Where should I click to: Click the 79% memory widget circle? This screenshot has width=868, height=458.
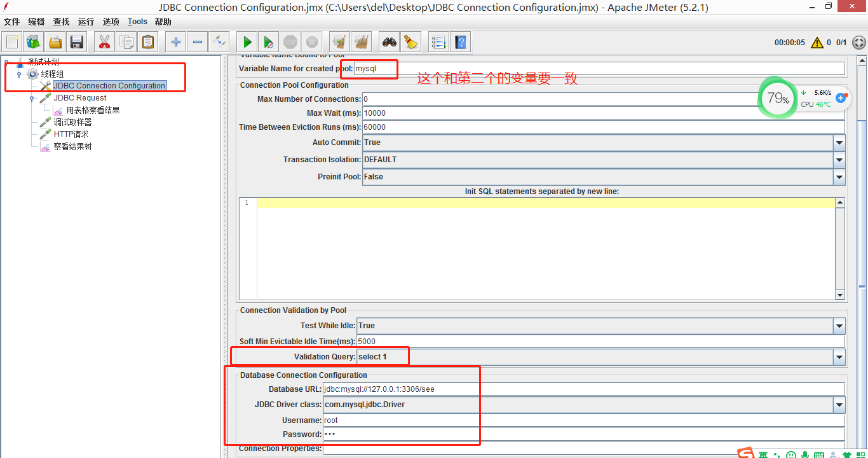[x=777, y=99]
